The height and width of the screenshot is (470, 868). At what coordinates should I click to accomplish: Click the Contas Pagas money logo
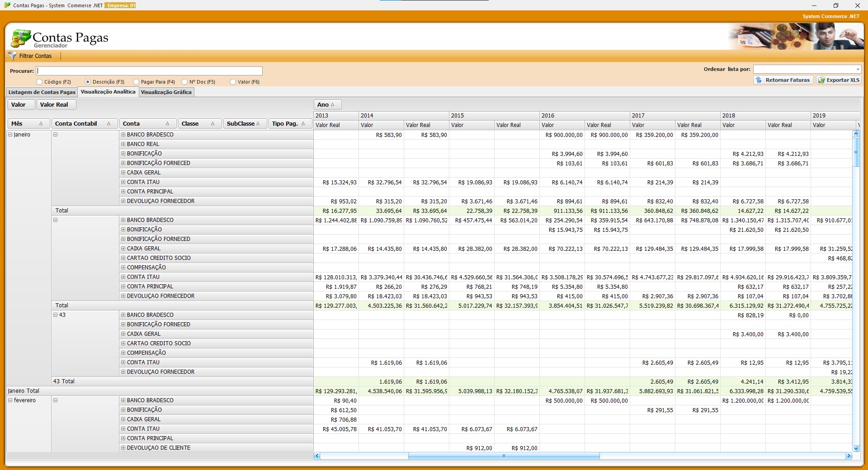click(20, 39)
